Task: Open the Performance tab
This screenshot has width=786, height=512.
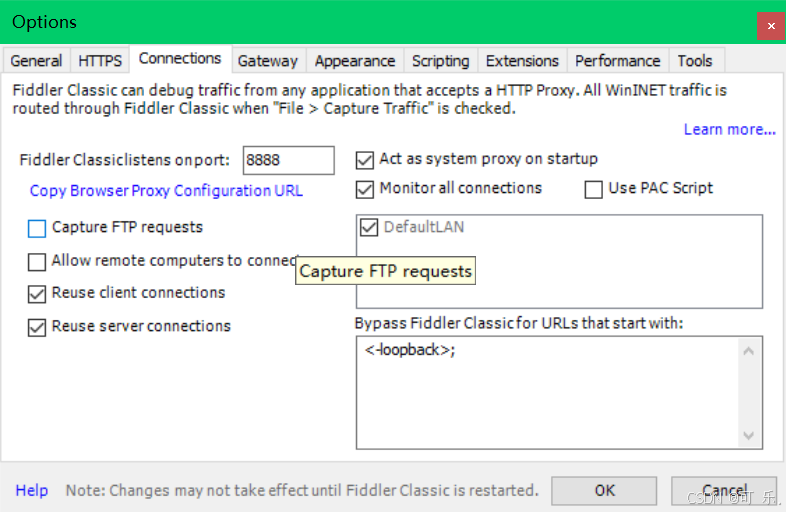Action: coord(618,61)
